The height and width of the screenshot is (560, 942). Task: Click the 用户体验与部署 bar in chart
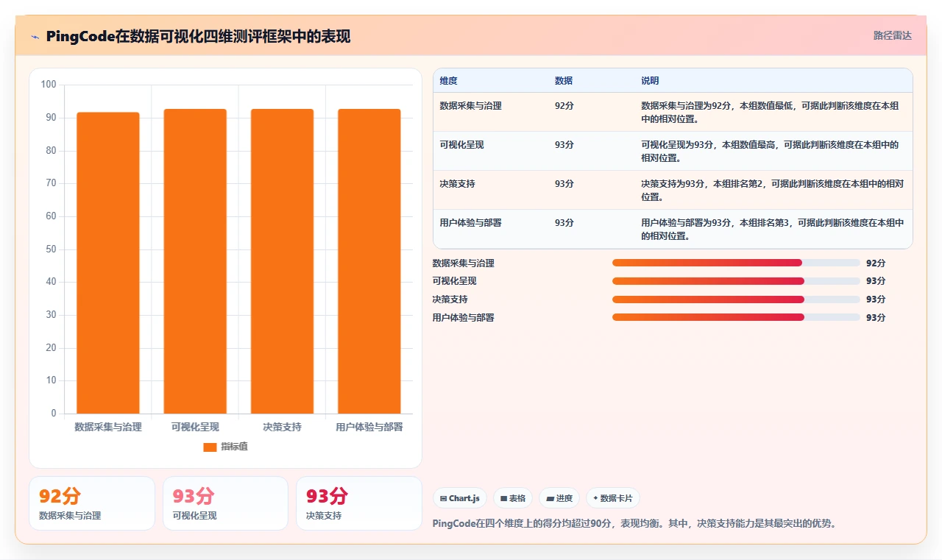point(369,261)
